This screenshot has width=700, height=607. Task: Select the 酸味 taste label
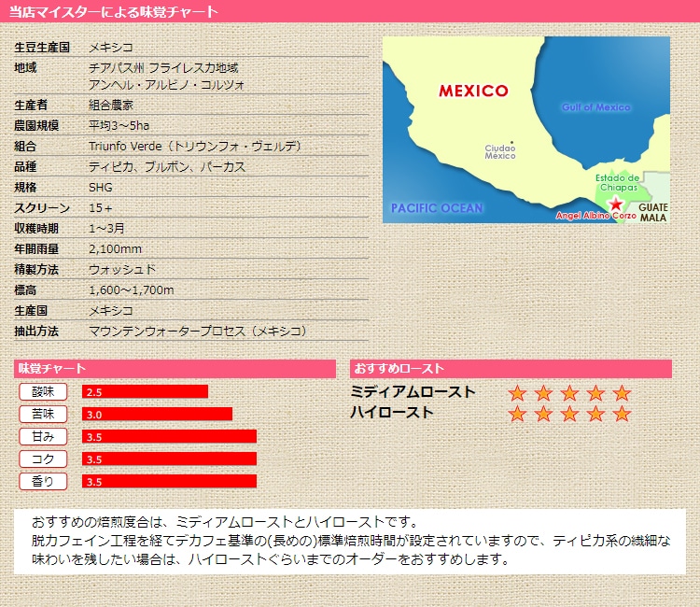pos(43,391)
